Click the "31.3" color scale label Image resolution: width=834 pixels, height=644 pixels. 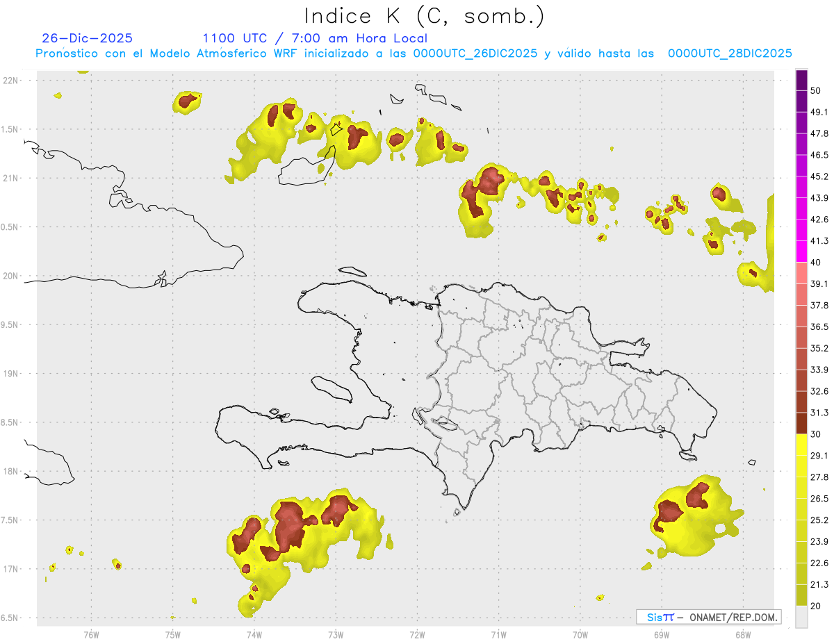(819, 413)
